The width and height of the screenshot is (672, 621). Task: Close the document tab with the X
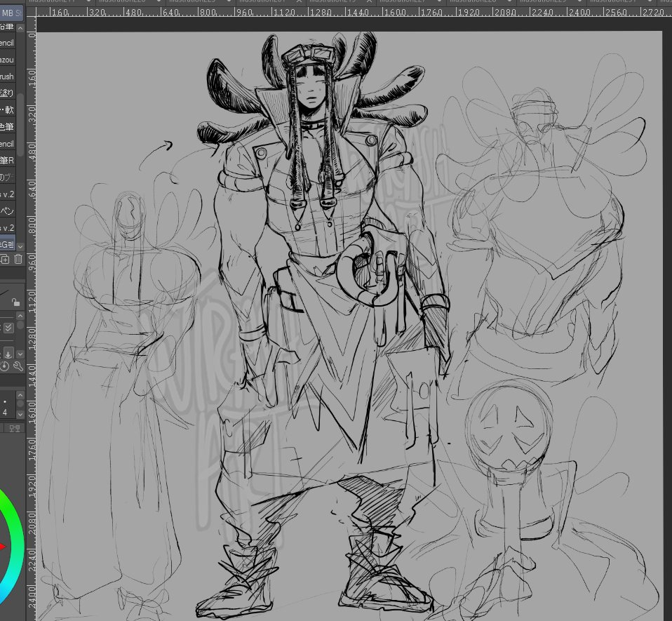[299, 3]
